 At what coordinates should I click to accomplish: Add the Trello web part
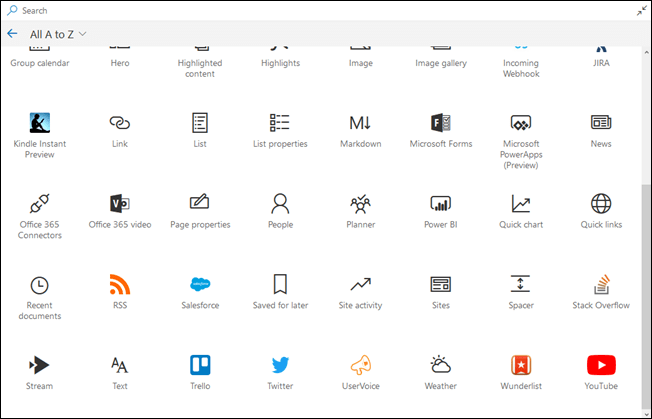[200, 365]
